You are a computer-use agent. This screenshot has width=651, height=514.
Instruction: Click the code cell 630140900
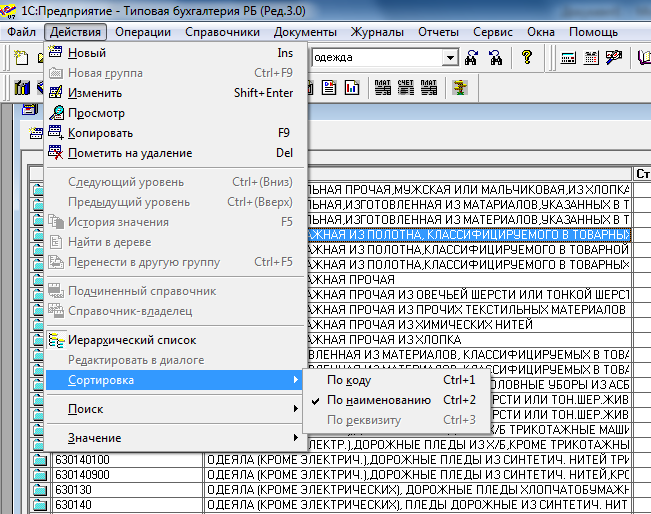tap(127, 475)
